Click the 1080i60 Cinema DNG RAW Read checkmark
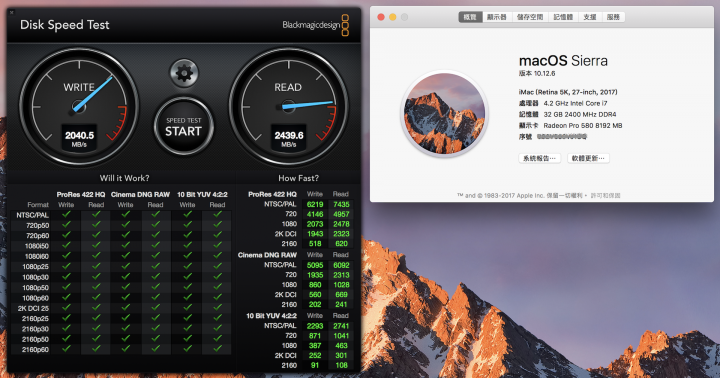Image resolution: width=720 pixels, height=378 pixels. point(155,256)
